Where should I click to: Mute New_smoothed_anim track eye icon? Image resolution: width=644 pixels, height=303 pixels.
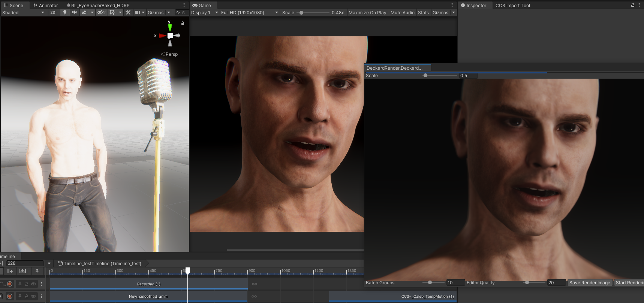(33, 296)
